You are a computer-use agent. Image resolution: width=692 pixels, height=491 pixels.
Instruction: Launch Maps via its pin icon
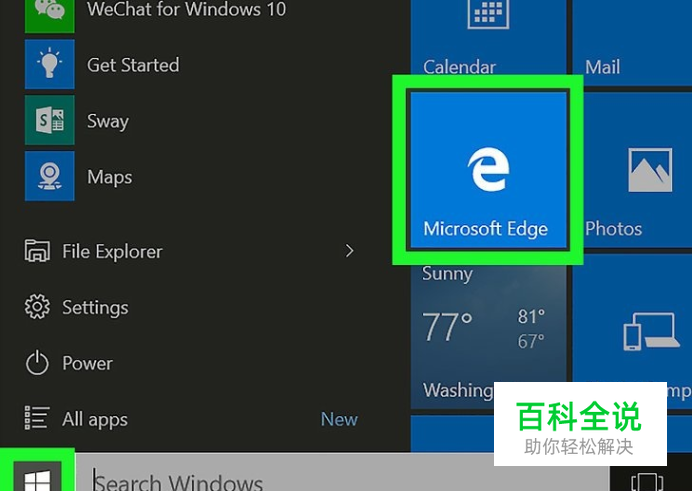(49, 176)
